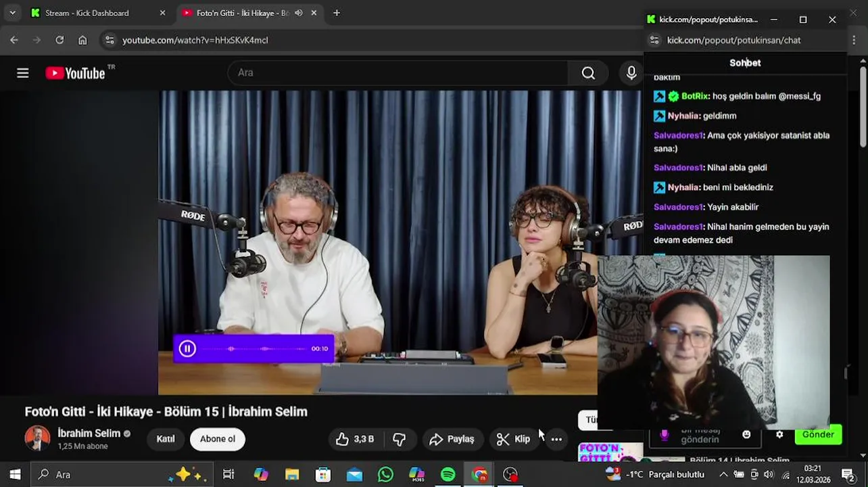
Task: Go forward in browser history
Action: coord(37,40)
